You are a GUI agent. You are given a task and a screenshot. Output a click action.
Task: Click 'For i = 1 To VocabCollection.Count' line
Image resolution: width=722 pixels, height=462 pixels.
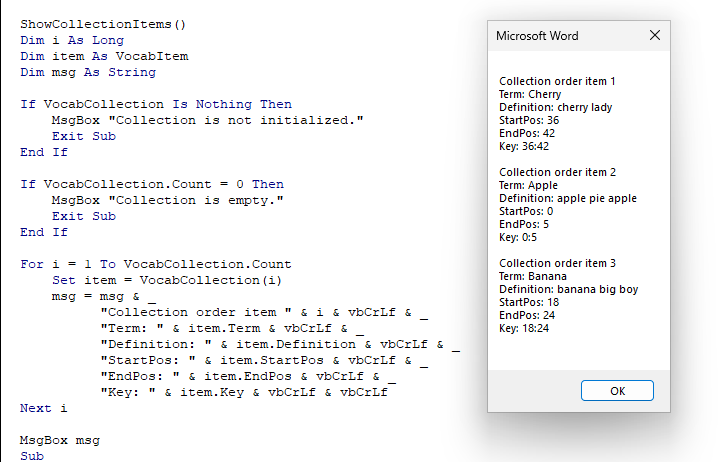(x=156, y=264)
